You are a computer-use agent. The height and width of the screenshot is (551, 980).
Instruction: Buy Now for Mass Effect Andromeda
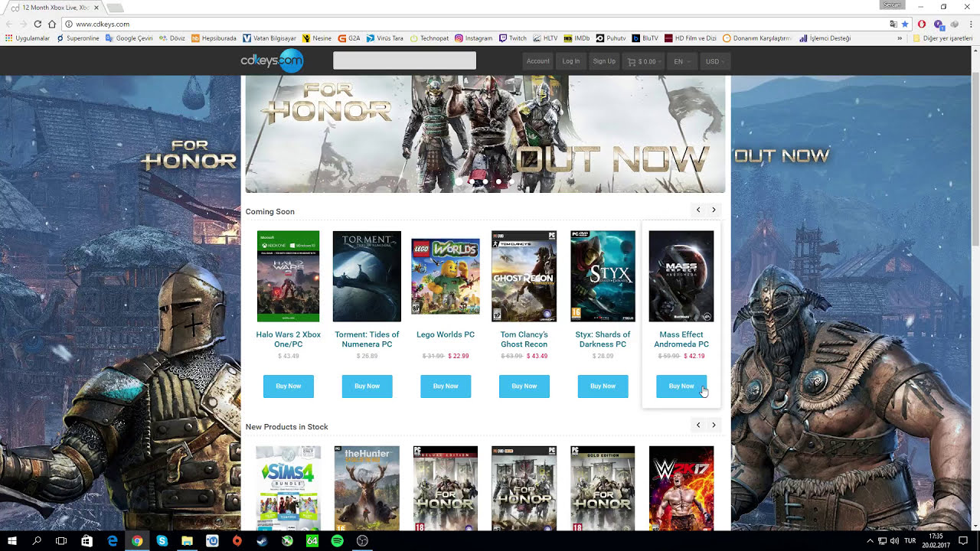[x=681, y=386]
